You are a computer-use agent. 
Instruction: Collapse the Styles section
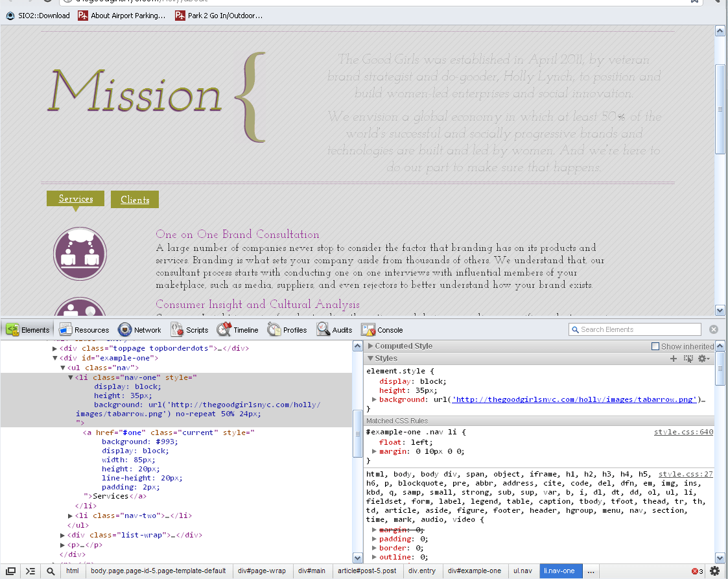(x=371, y=359)
